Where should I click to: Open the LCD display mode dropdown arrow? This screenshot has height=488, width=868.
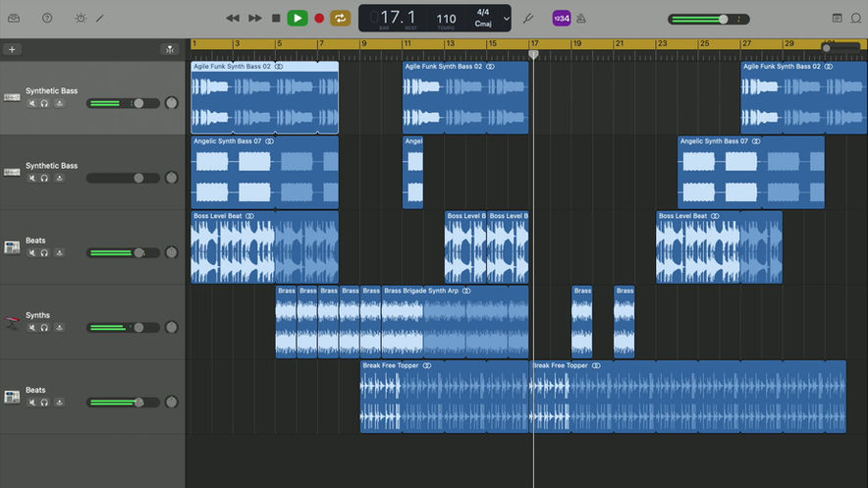[x=506, y=19]
